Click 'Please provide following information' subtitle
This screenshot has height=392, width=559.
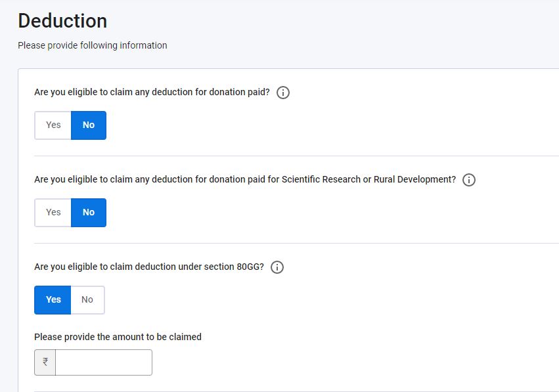[93, 45]
